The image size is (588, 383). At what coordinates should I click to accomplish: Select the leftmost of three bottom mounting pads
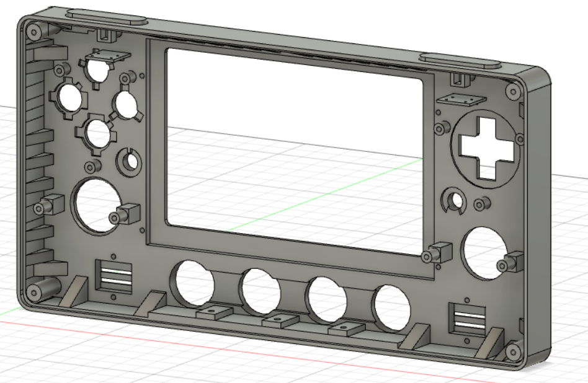[215, 312]
